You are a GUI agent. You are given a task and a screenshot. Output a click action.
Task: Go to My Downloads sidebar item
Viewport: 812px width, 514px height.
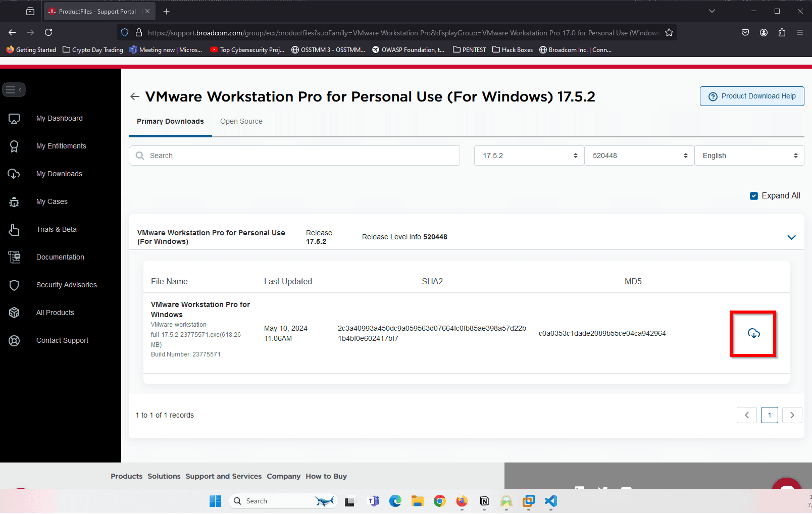coord(59,174)
